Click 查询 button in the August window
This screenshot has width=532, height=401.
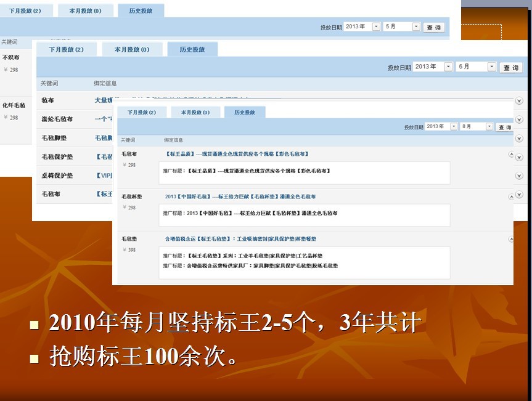(x=504, y=128)
